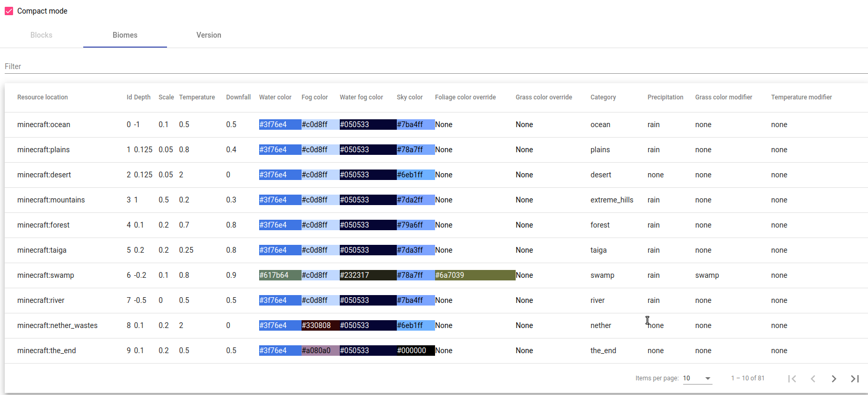Sort by Downfall column header
Image resolution: width=868 pixels, height=395 pixels.
point(238,97)
